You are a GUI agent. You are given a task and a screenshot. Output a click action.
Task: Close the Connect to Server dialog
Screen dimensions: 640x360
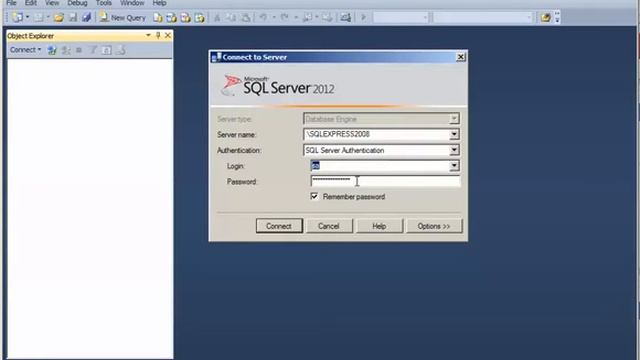(x=460, y=57)
